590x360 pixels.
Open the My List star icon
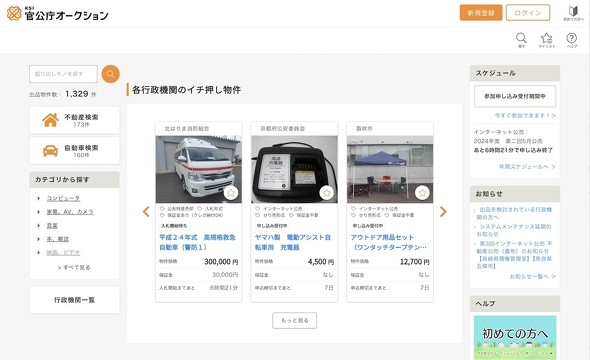546,39
